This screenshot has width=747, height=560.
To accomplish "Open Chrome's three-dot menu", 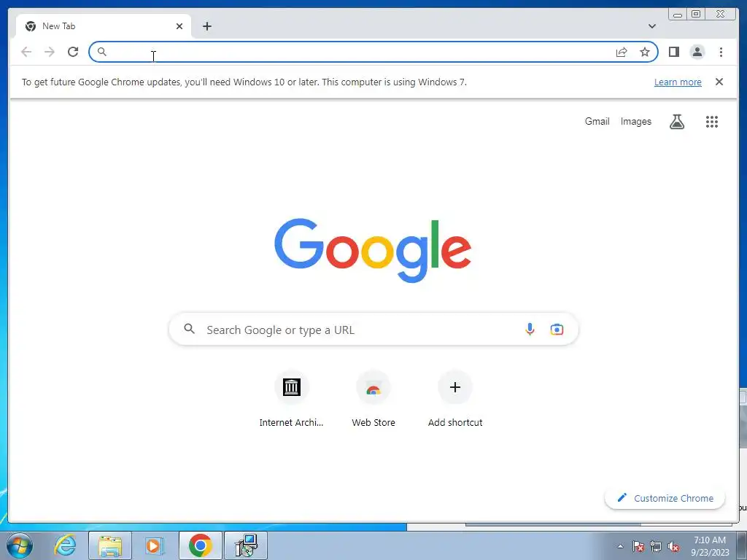I will tap(721, 52).
